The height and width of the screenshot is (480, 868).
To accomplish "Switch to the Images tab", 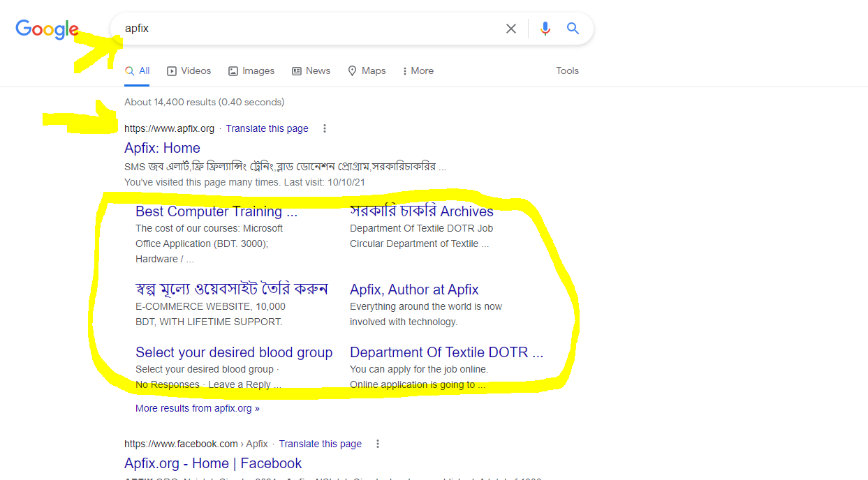I will coord(251,70).
